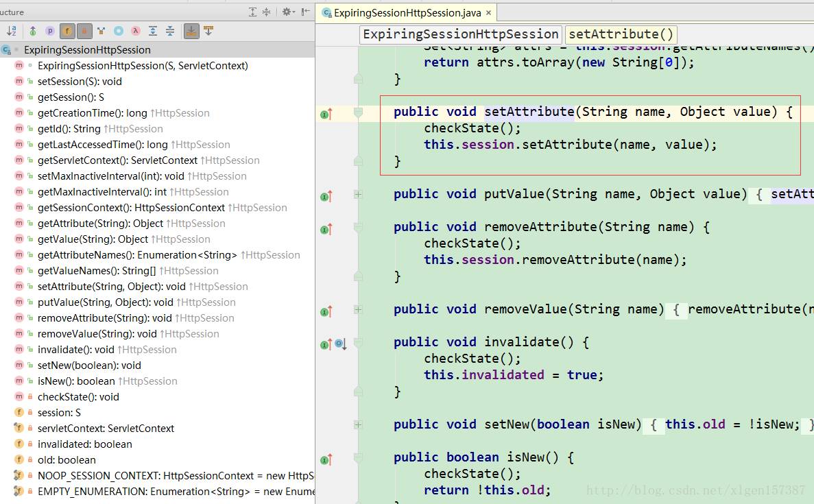Toggle Show Lambdas pink lambda icon
Viewport: 814px width, 504px height.
pyautogui.click(x=136, y=31)
